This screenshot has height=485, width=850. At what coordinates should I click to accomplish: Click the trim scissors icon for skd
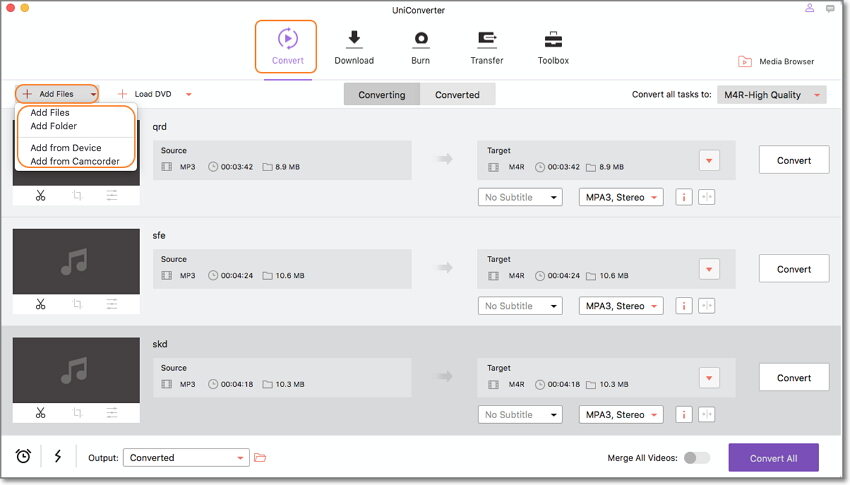click(x=41, y=413)
